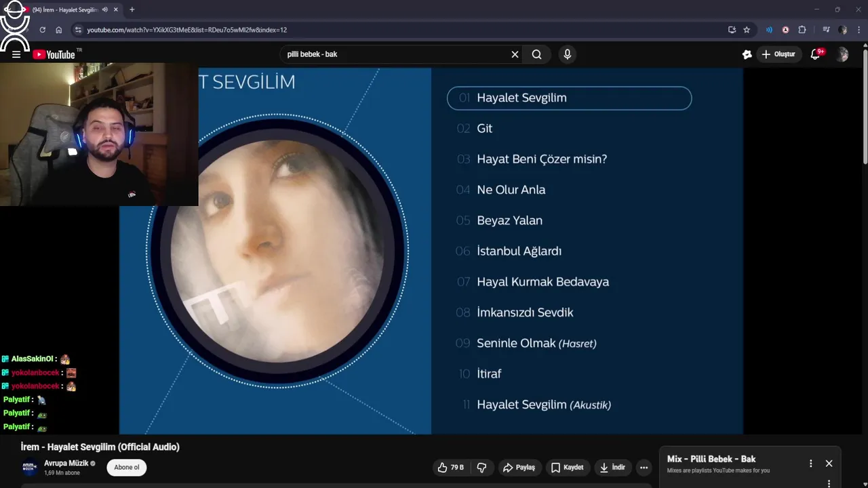Viewport: 868px width, 488px height.
Task: Click track 05 Beyaz Yalan
Action: (499, 220)
